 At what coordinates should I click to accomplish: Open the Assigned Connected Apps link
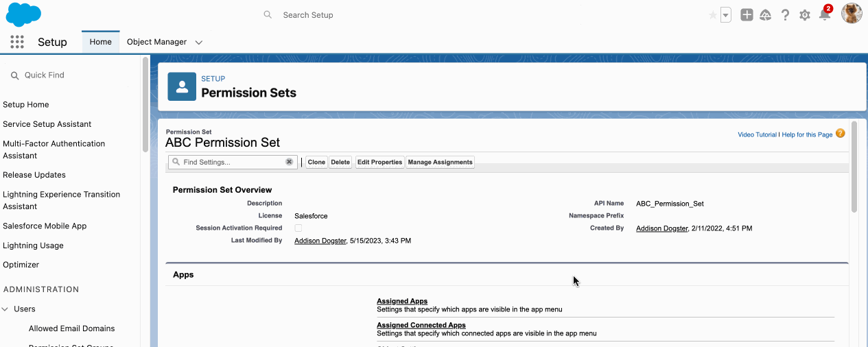coord(421,325)
